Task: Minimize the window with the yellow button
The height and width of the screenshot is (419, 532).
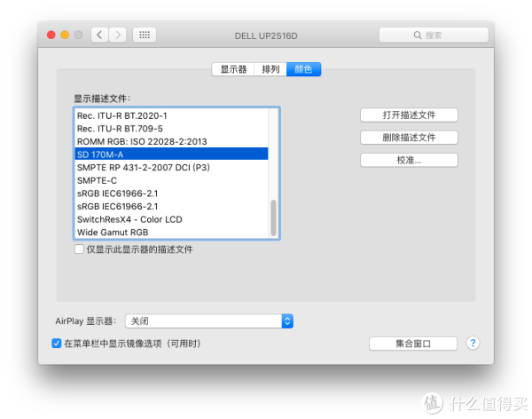Action: (x=65, y=35)
